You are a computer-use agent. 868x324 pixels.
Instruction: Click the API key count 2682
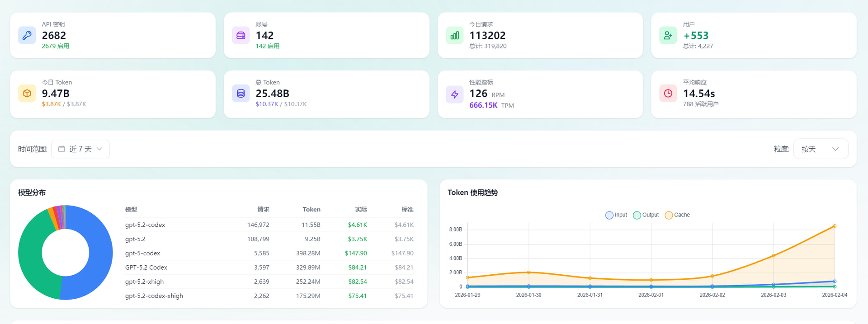54,36
